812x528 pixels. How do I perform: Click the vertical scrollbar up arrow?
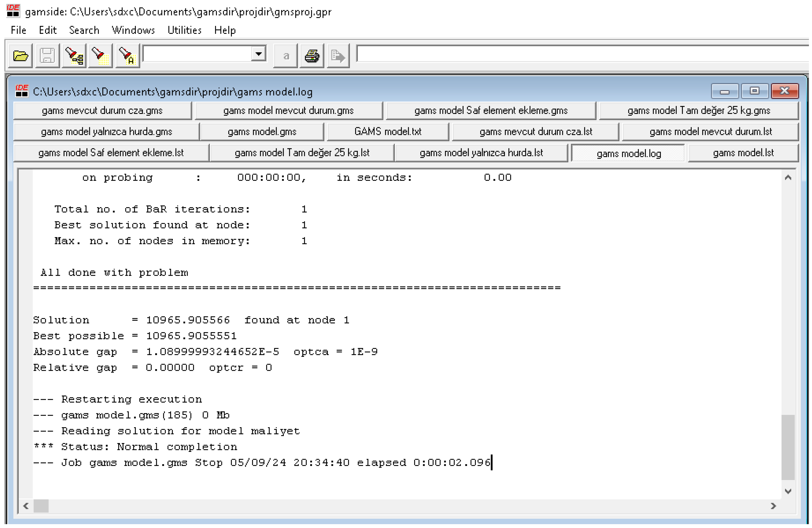click(x=788, y=178)
